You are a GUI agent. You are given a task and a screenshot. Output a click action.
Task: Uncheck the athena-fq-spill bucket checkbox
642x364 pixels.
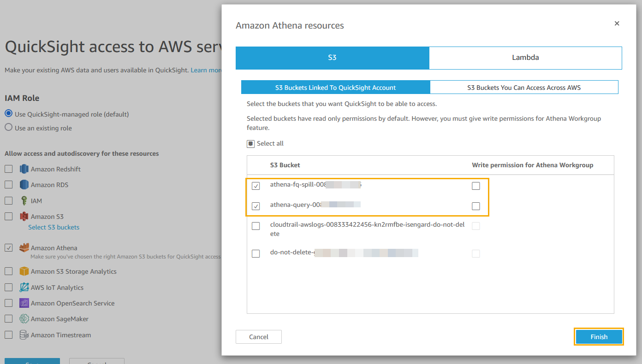click(256, 186)
